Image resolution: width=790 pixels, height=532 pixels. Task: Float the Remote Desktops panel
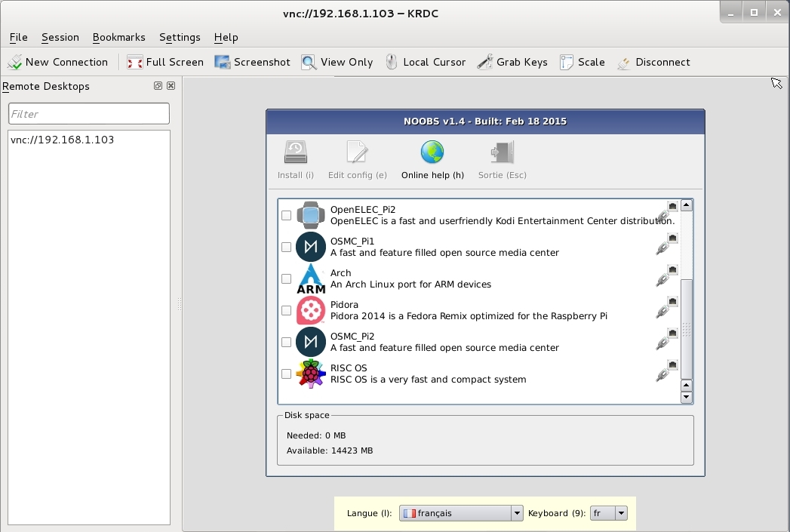click(158, 85)
